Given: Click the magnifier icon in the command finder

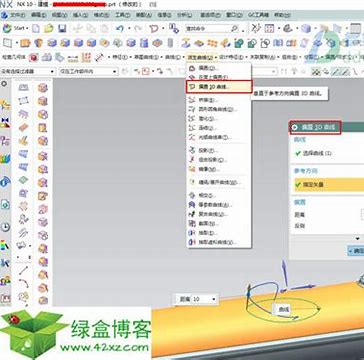Looking at the screenshot, I should coord(235,29).
